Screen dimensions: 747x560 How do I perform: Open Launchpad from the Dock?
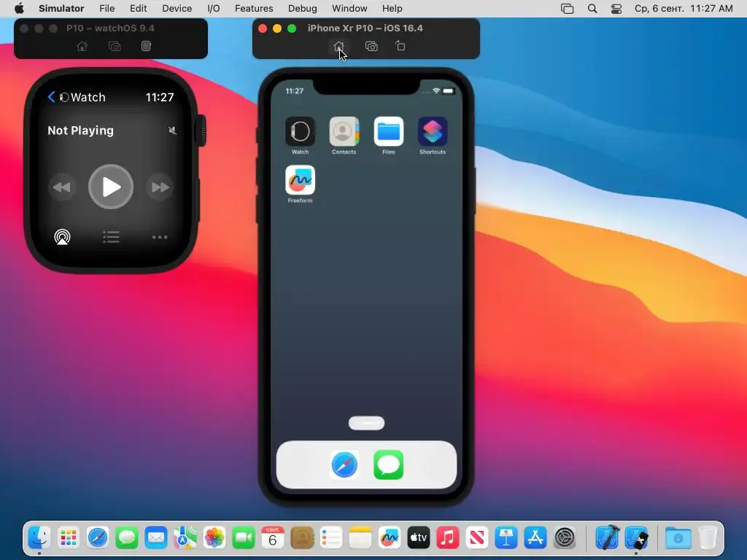(x=68, y=538)
